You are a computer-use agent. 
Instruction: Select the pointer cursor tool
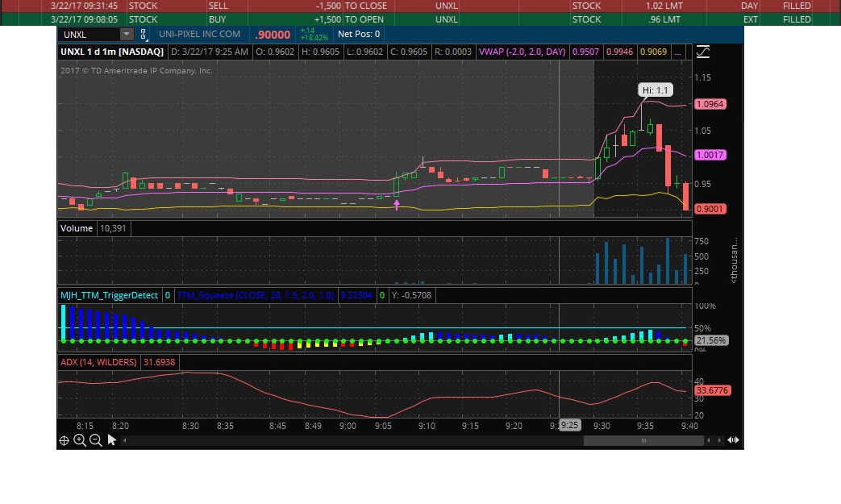click(112, 440)
